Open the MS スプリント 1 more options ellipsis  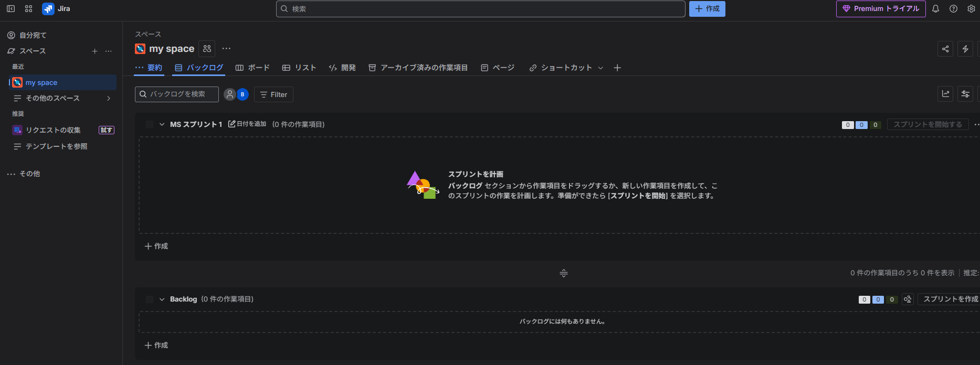[x=976, y=124]
